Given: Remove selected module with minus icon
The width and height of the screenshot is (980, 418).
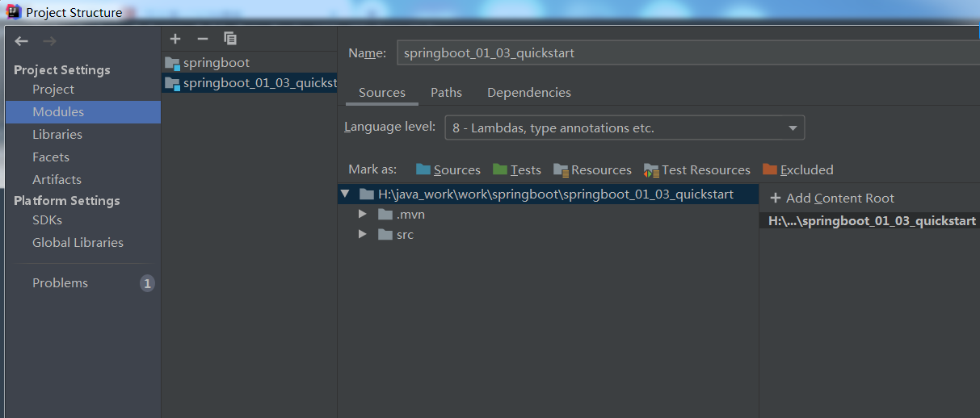Looking at the screenshot, I should tap(203, 39).
